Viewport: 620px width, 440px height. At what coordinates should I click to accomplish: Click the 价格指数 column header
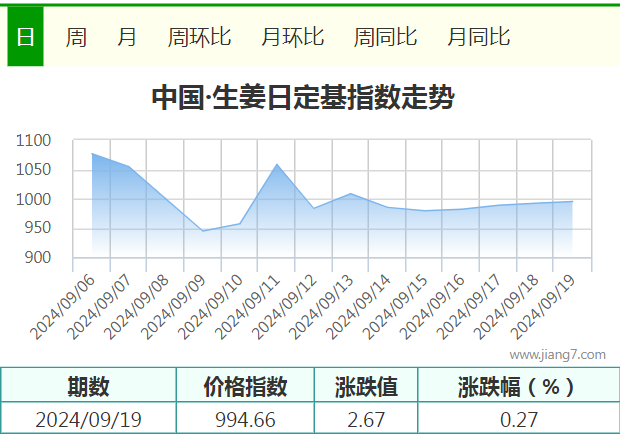[245, 386]
